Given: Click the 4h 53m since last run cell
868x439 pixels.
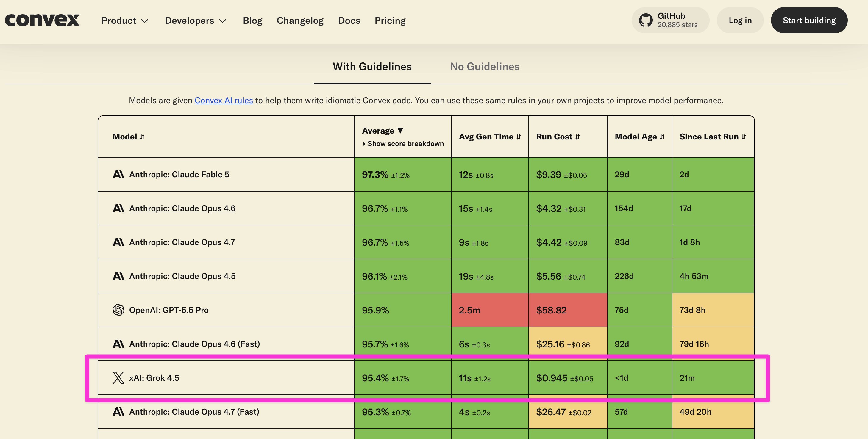Looking at the screenshot, I should (713, 276).
